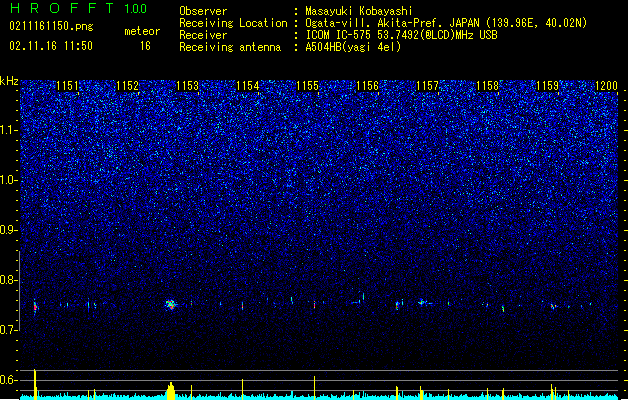This screenshot has height=400, width=629.
Task: Click the meteor count value 16
Action: click(145, 46)
